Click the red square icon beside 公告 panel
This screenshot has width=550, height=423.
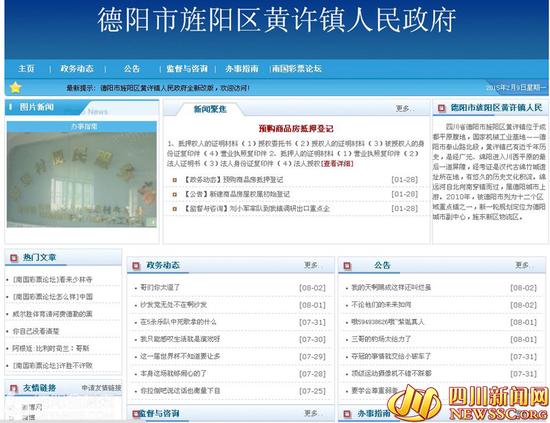coord(347,266)
